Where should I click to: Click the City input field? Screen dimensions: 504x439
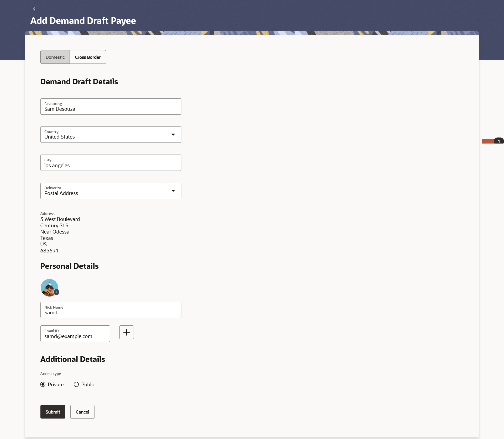111,163
